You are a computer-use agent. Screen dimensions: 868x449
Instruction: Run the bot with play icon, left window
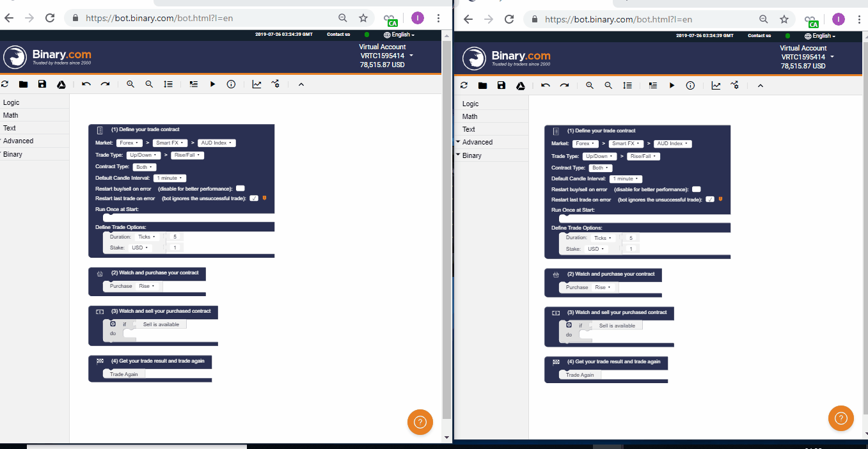(212, 84)
